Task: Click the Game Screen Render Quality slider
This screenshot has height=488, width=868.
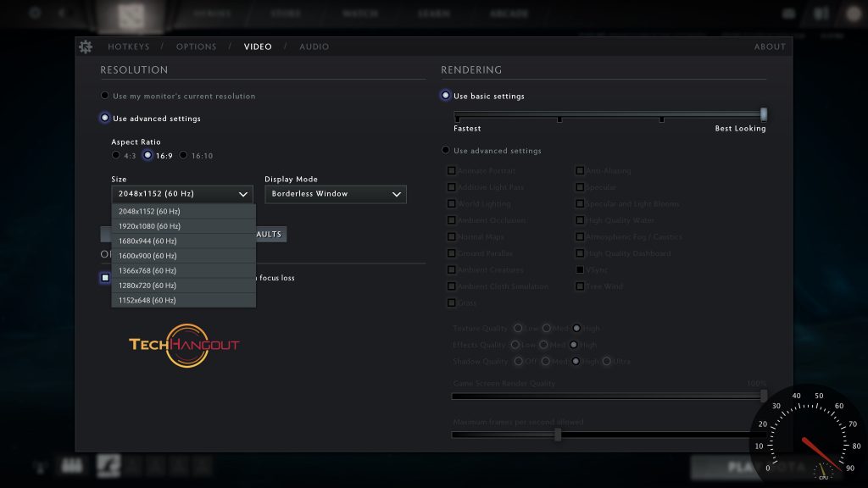Action: pos(607,396)
